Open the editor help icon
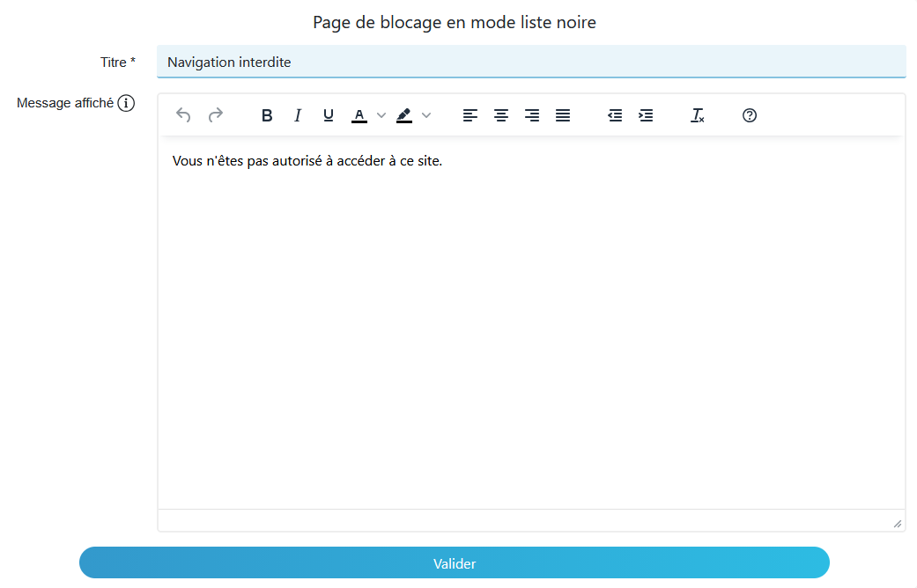Viewport: 917px width, 588px height. tap(749, 115)
